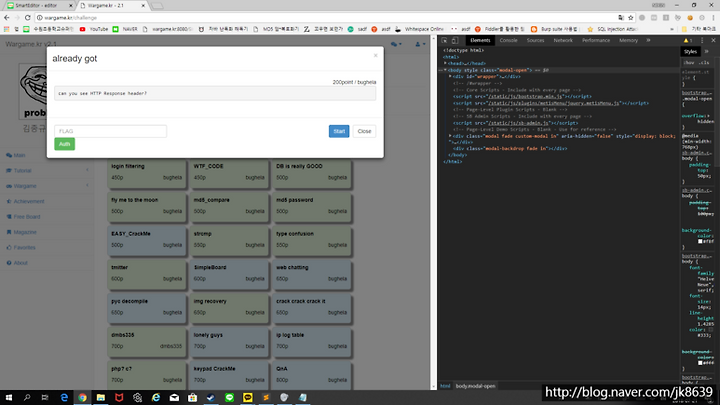
Task: Click the translate icon in address bar
Action: [621, 17]
